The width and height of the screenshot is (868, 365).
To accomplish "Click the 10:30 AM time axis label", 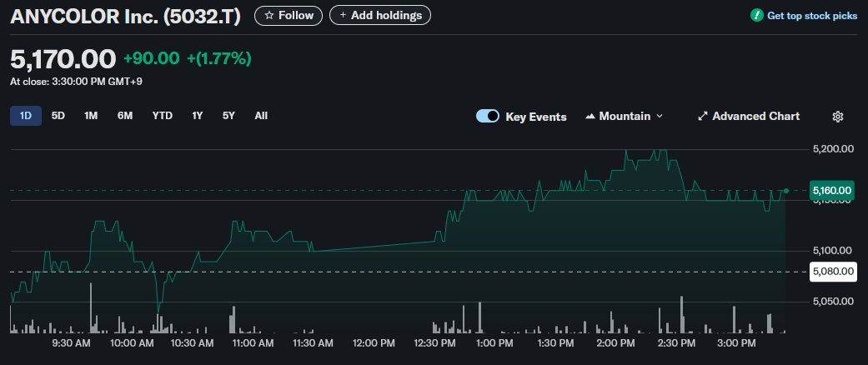I will [x=192, y=343].
